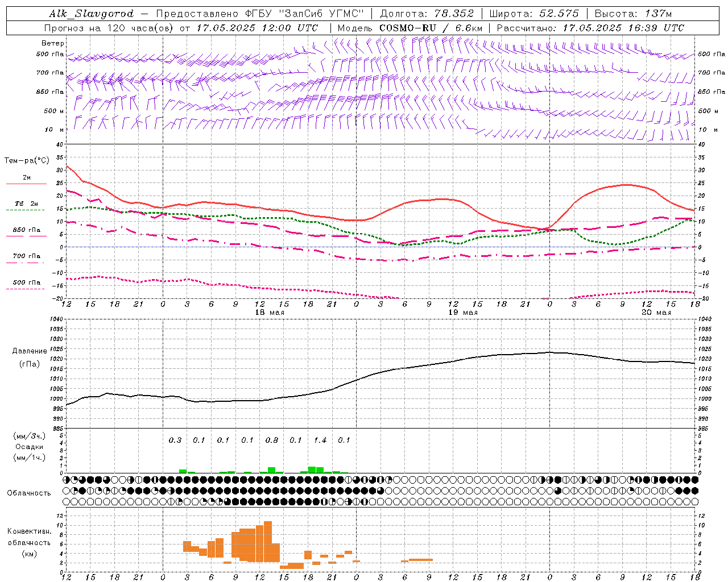Image resolution: width=728 pixels, height=582 pixels.
Task: Click the tallest green precipitation bar
Action: click(x=312, y=469)
